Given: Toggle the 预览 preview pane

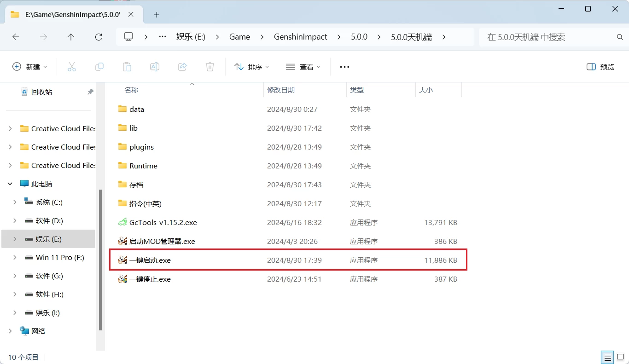Looking at the screenshot, I should [x=600, y=67].
